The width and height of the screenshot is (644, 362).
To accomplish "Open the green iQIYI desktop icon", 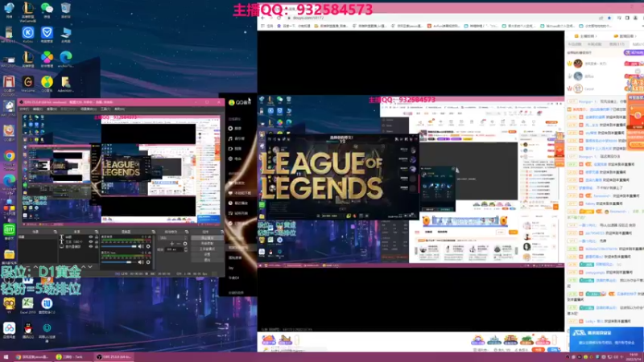I will click(x=9, y=231).
